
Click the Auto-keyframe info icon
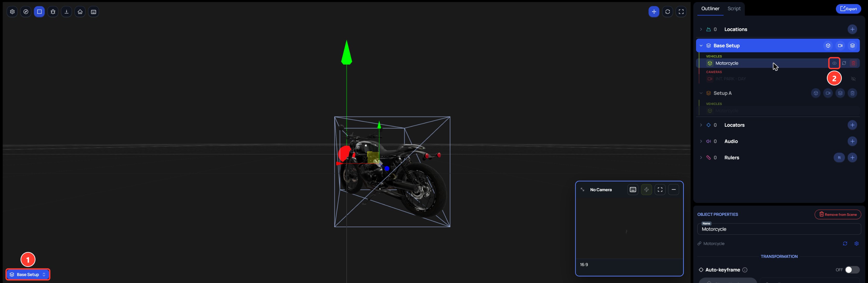click(x=745, y=270)
